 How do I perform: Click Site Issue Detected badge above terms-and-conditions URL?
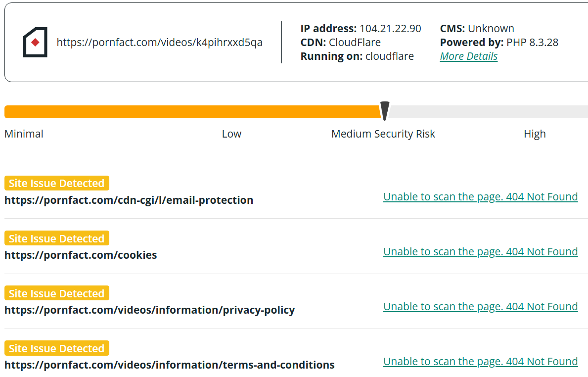57,348
